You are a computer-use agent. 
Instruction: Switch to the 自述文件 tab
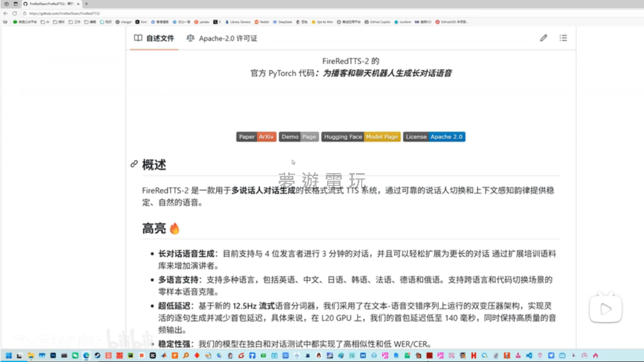(x=154, y=38)
